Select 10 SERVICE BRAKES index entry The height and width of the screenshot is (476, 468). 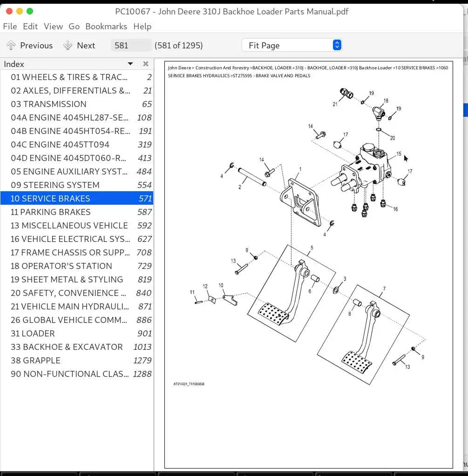(x=77, y=199)
